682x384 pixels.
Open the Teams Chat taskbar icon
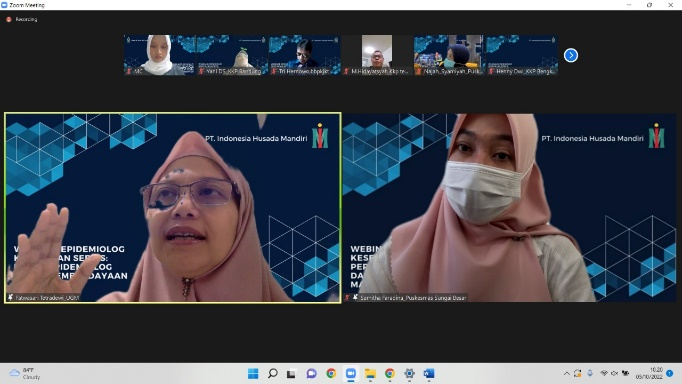point(311,373)
